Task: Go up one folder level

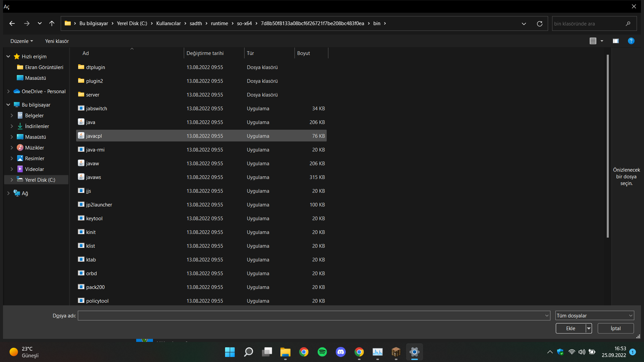Action: click(x=52, y=23)
